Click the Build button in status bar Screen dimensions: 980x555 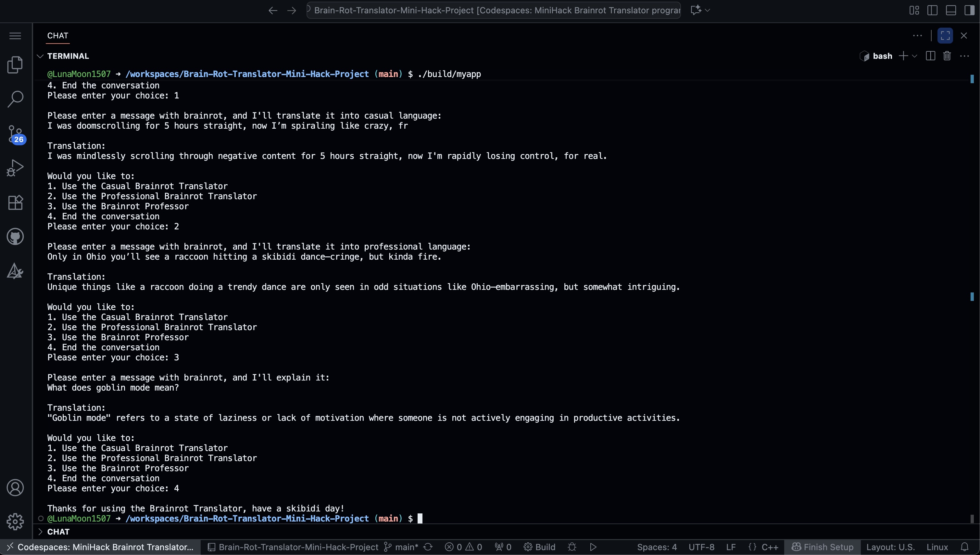click(x=540, y=547)
